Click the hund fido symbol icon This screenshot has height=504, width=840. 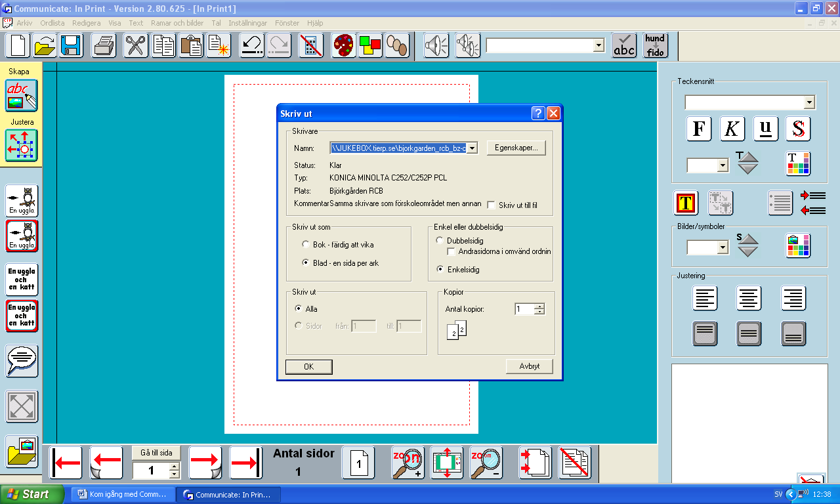tap(655, 46)
